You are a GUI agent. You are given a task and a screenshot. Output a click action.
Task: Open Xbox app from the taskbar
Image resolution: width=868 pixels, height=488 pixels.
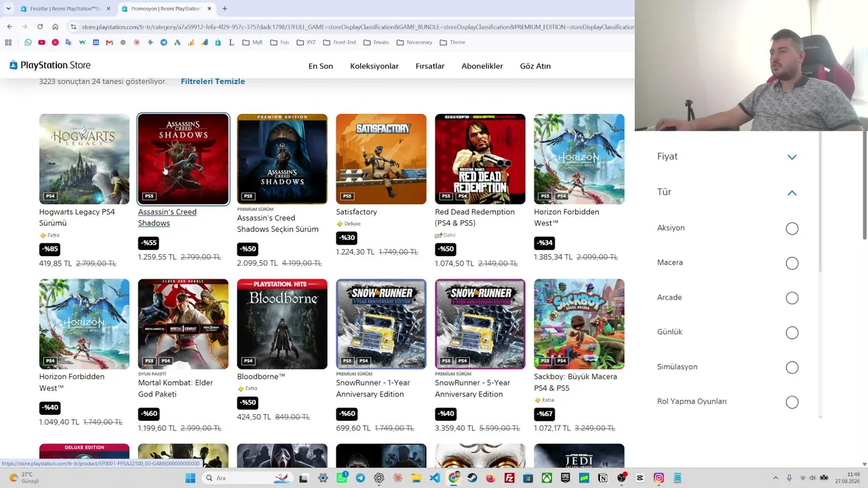coord(547,478)
